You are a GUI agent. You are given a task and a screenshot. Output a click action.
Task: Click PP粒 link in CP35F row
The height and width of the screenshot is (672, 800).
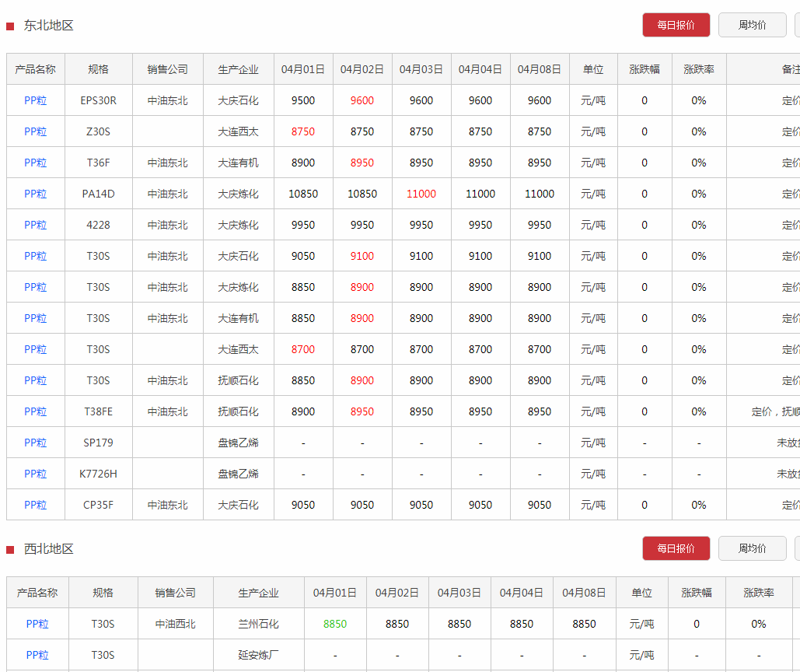coord(36,505)
